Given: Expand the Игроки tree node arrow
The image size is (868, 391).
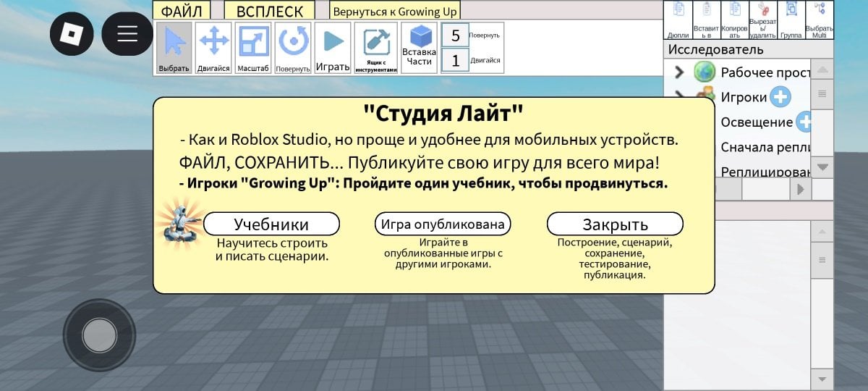Looking at the screenshot, I should coord(678,95).
